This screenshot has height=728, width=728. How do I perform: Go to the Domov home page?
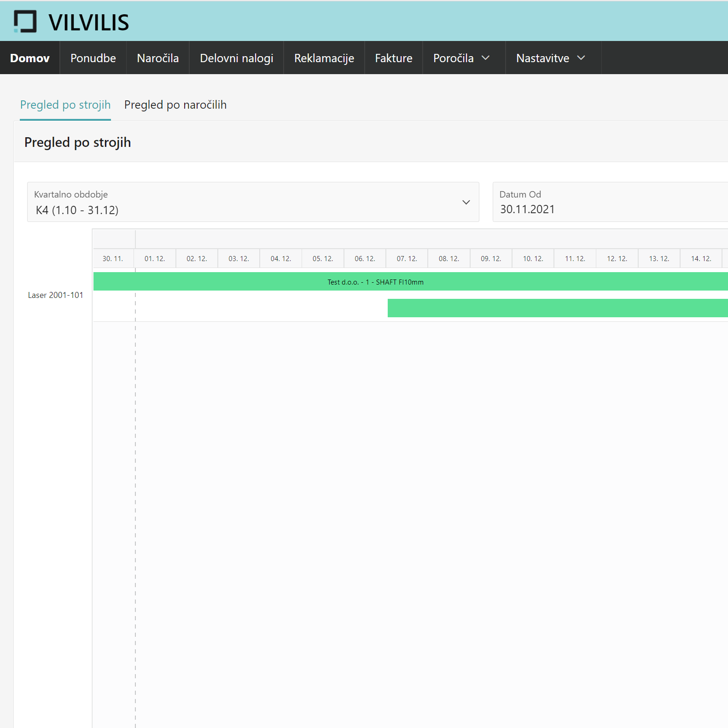tap(30, 58)
